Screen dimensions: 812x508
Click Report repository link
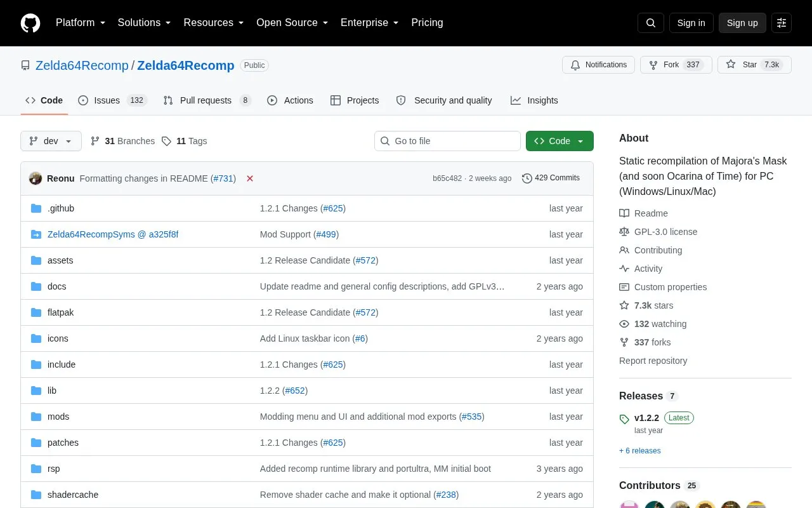pos(653,361)
